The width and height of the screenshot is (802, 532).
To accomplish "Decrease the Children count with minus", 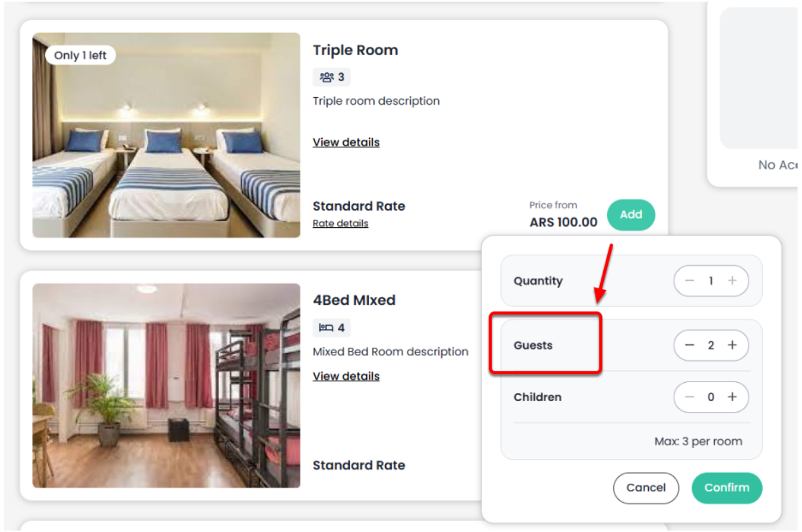I will click(690, 397).
